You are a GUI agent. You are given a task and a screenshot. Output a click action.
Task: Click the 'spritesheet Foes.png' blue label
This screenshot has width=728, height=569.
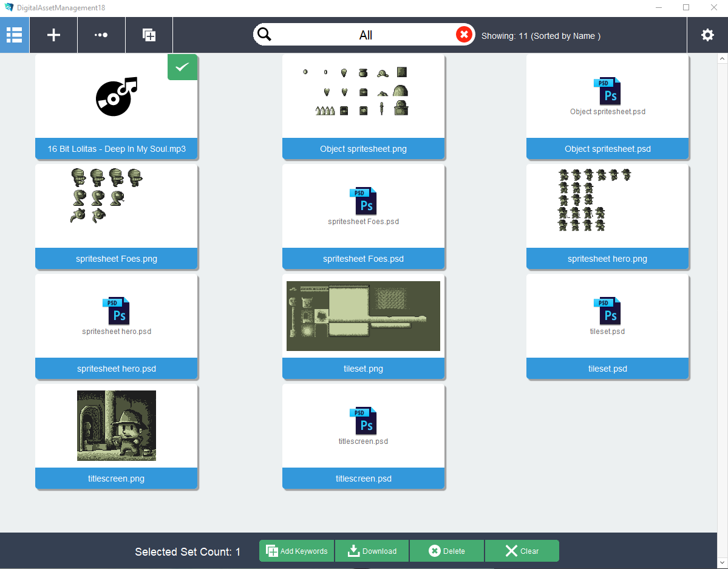[117, 259]
